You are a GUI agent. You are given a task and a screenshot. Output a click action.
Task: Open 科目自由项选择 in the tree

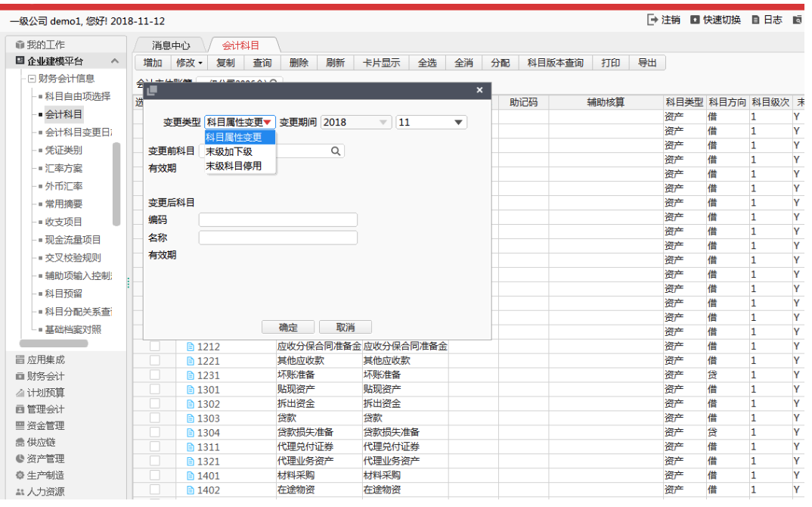click(x=78, y=96)
